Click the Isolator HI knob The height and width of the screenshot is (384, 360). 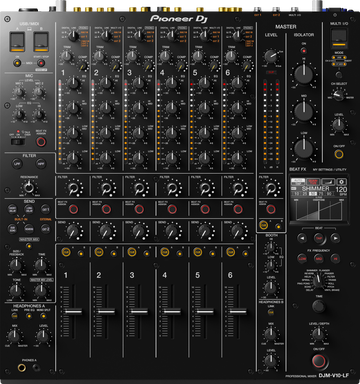coord(304,74)
